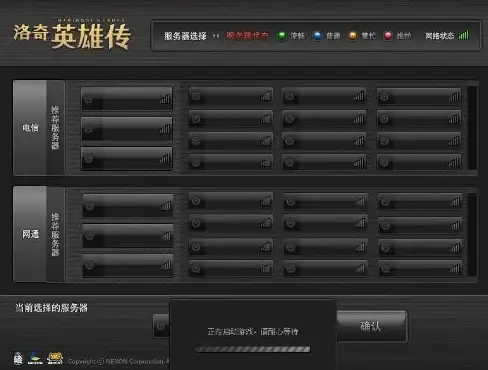Click the double-arrow icon after 服务器选择
This screenshot has width=488, height=370.
pyautogui.click(x=216, y=36)
